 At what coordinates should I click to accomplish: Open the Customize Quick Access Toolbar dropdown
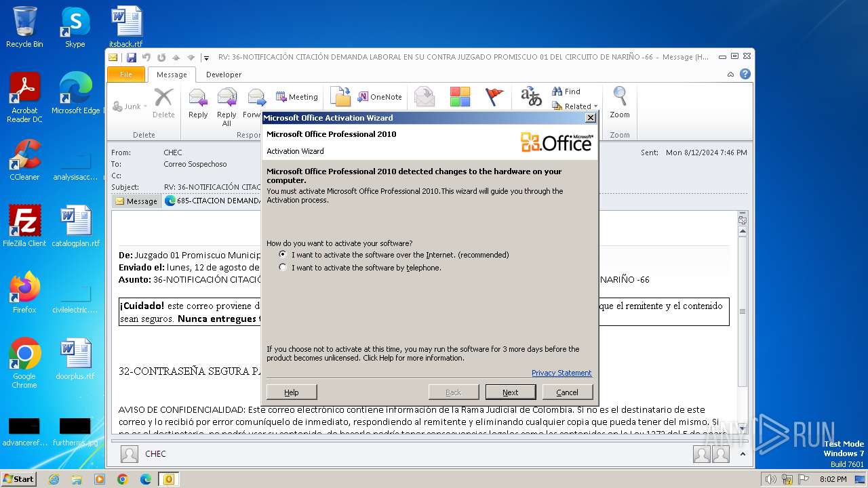206,58
